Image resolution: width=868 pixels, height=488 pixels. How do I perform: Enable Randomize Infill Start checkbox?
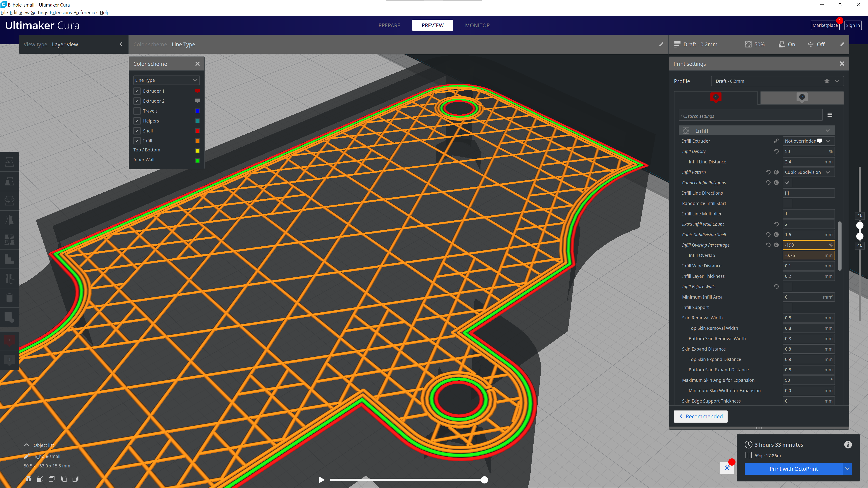click(788, 203)
